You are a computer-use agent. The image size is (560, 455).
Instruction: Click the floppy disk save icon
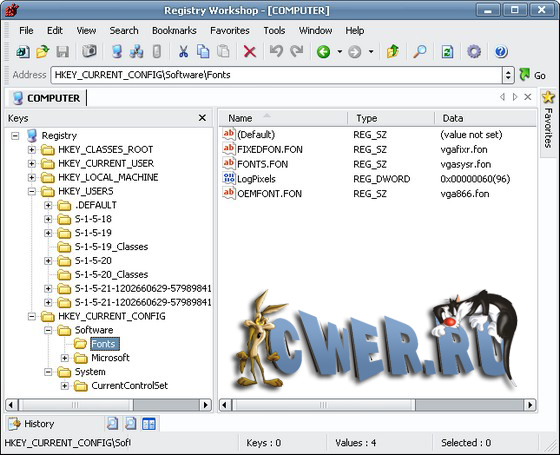[x=62, y=52]
